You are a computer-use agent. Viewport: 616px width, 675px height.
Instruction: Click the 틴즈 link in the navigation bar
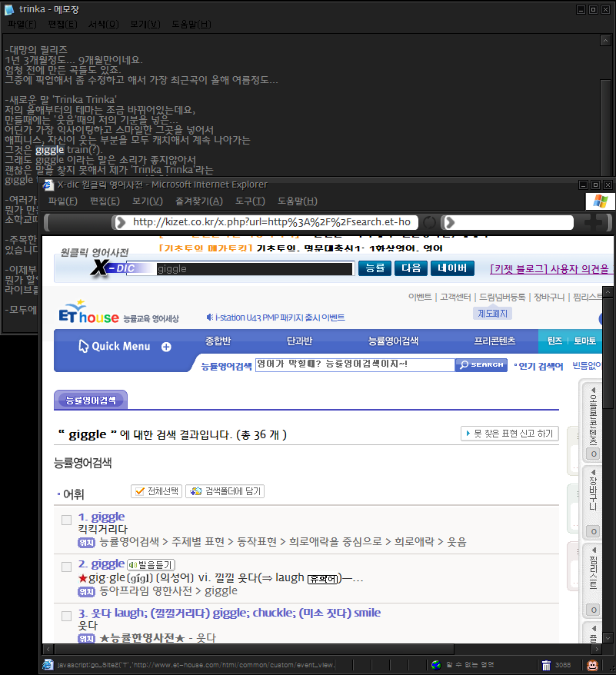(554, 341)
